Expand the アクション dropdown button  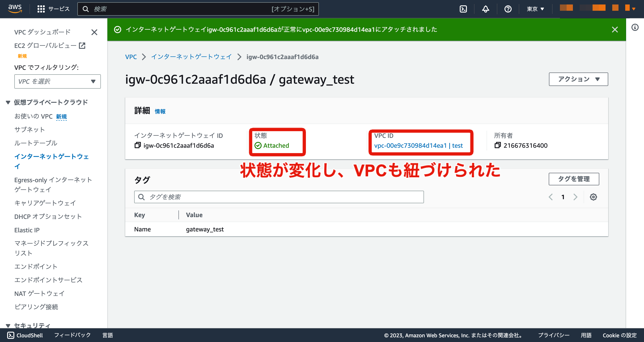578,79
